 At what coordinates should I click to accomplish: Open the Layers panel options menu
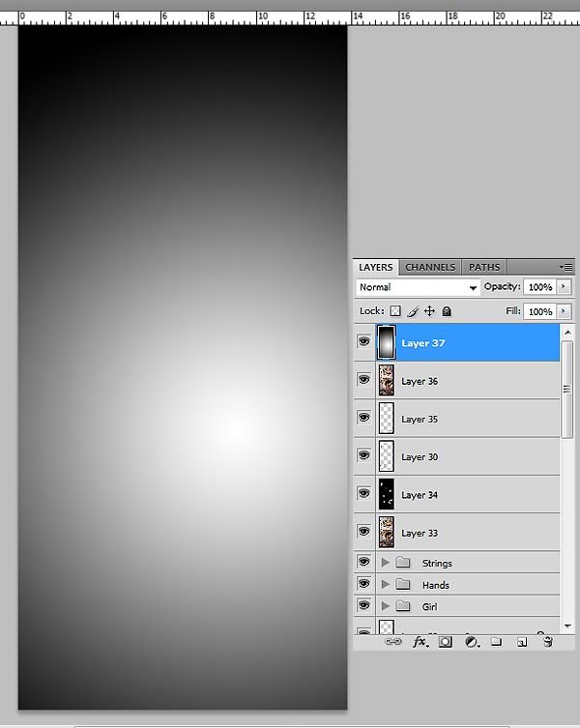(x=565, y=267)
